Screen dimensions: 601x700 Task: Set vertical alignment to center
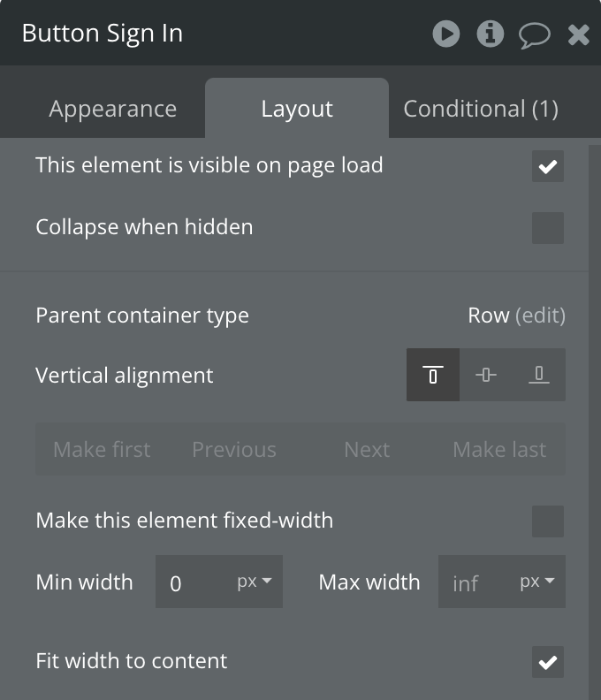[486, 375]
